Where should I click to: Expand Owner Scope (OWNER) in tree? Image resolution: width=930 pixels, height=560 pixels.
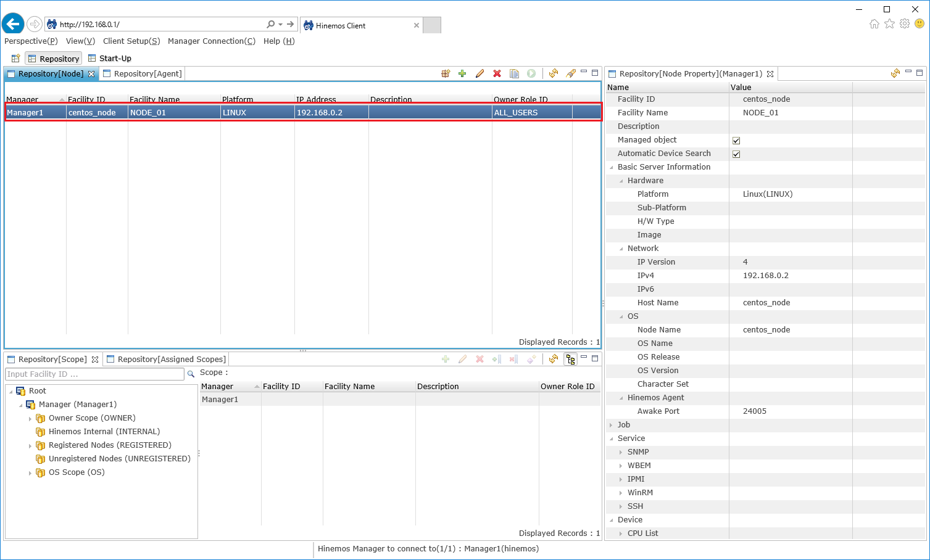tap(30, 419)
